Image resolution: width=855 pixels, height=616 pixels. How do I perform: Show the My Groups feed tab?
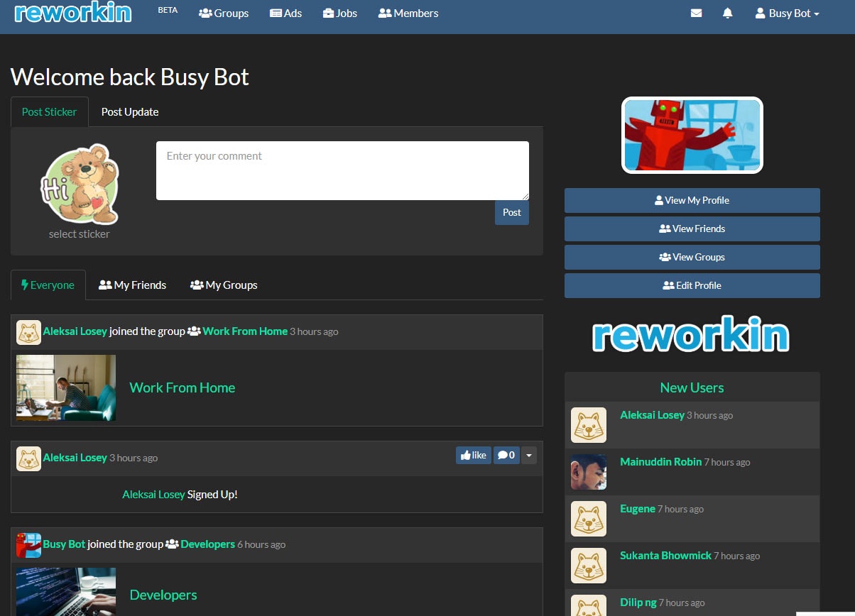tap(224, 285)
